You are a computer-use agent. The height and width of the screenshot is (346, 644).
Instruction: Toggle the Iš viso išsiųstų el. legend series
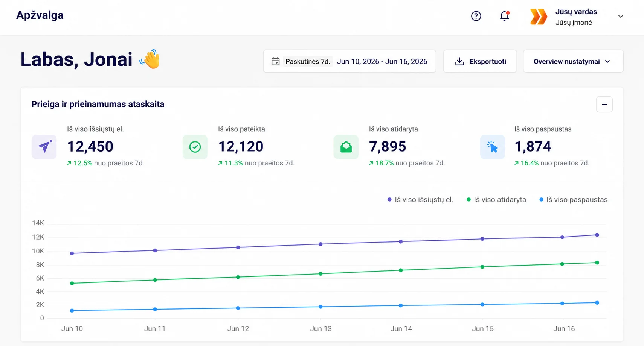420,200
